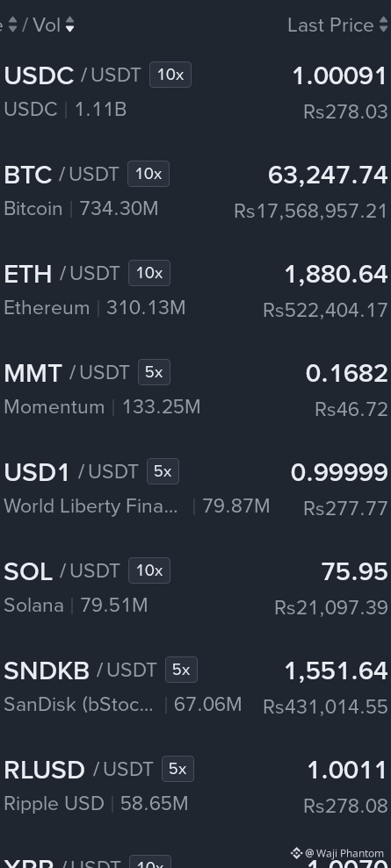Select the RLUSD Ripple USD row
This screenshot has height=868, width=391.
pos(195,786)
